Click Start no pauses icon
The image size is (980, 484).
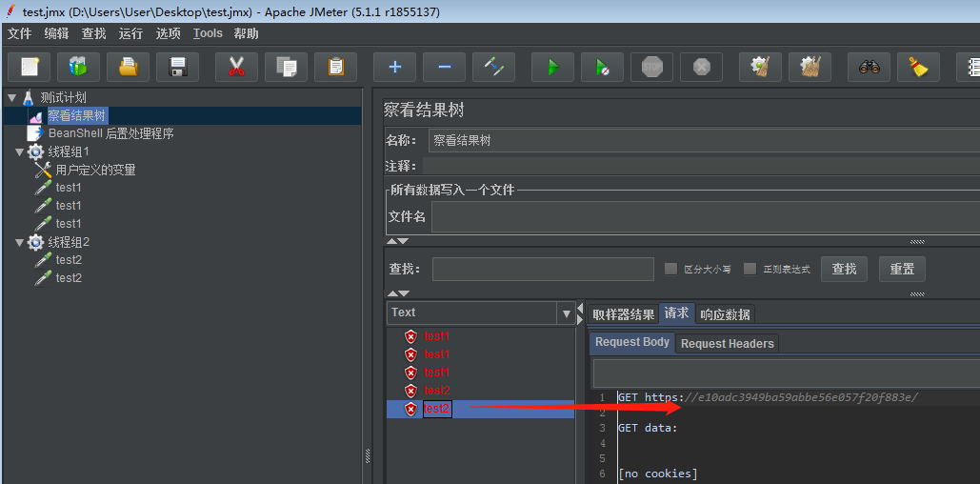tap(603, 67)
